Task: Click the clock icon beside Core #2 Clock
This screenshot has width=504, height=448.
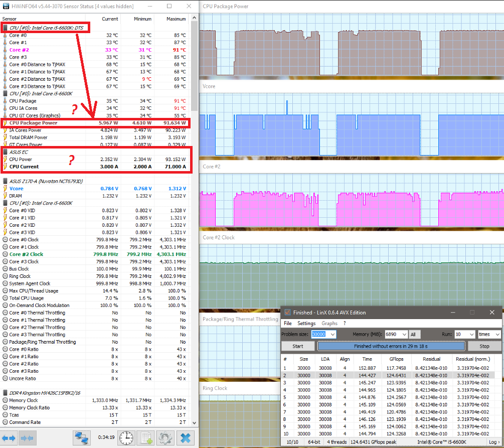Action: (x=5, y=254)
